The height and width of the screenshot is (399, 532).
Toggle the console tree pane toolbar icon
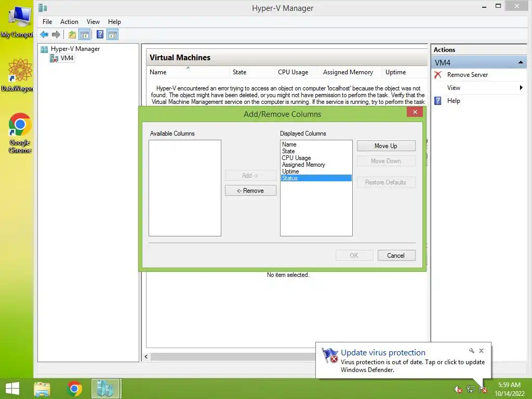point(85,35)
